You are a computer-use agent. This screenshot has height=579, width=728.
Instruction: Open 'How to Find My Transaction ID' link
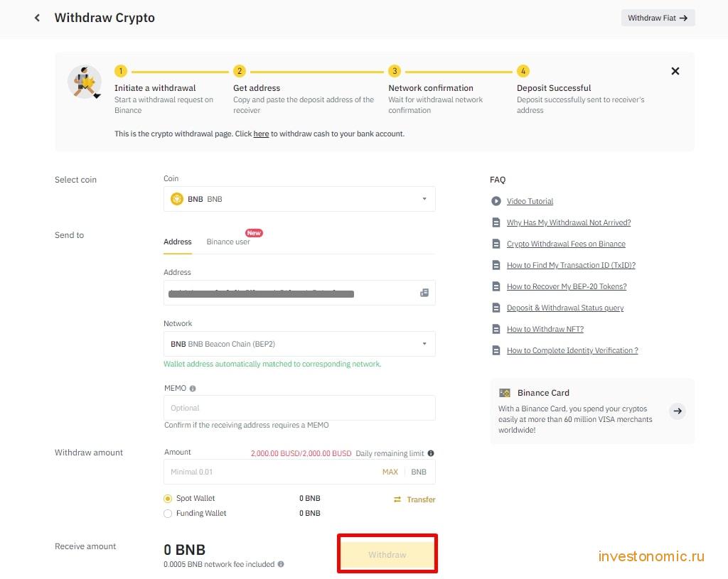571,266
